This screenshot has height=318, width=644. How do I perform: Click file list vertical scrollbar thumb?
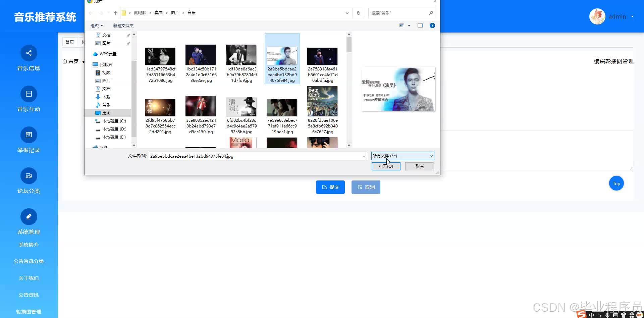(x=349, y=45)
